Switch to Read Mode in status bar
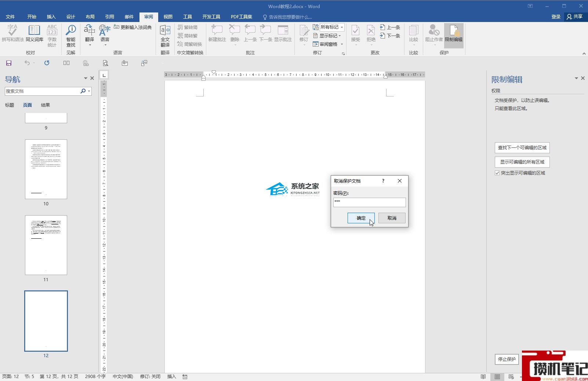Viewport: 588px width, 381px height. tap(483, 377)
